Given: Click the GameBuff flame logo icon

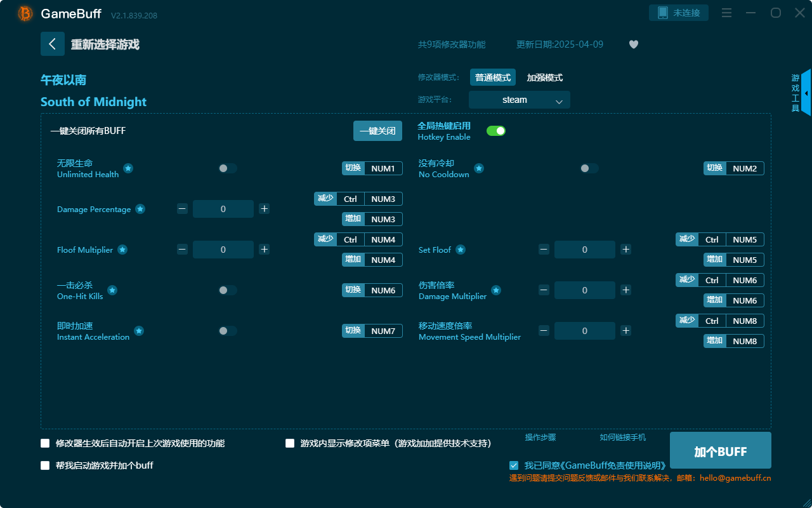Looking at the screenshot, I should (x=24, y=13).
